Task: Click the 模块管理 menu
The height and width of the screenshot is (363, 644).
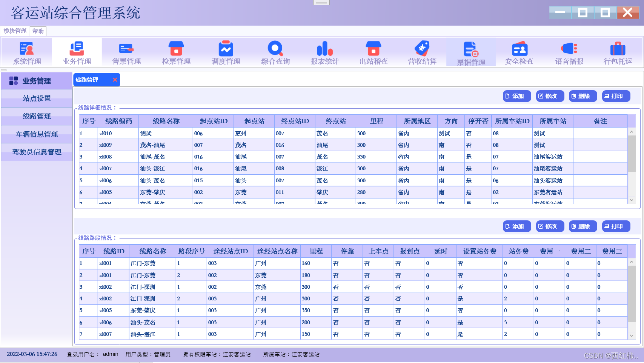Action: 15,31
